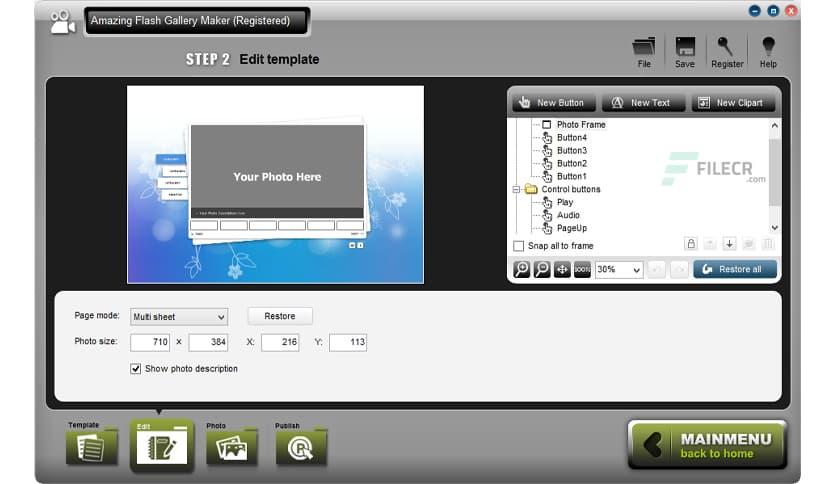Open the Publish step tab

(x=301, y=445)
